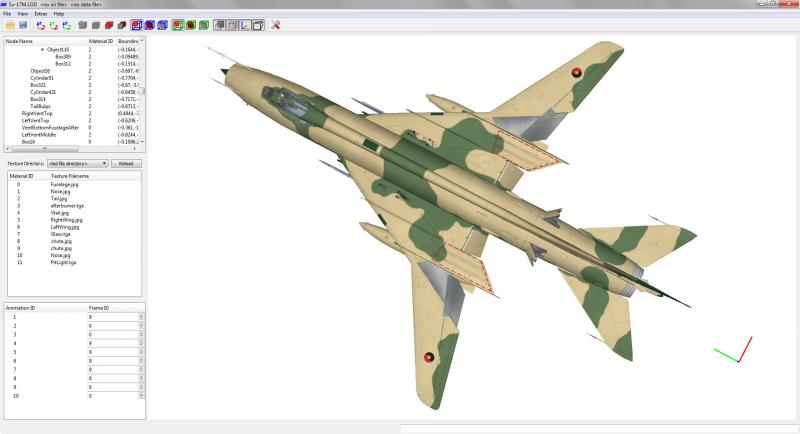Click the blue-and-red axis rotation icon
This screenshot has width=800, height=434.
40,25
